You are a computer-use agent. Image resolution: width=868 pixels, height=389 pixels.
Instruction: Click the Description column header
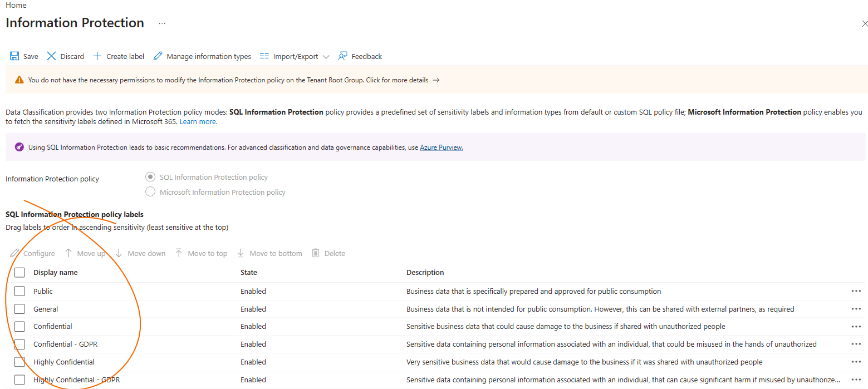pos(425,273)
